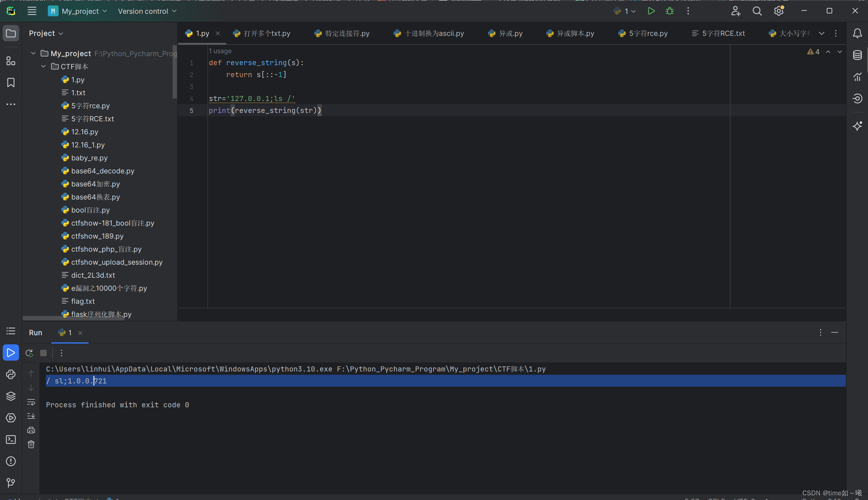Switch to the 十进制换为ascii.py tab
This screenshot has width=868, height=500.
pyautogui.click(x=429, y=33)
